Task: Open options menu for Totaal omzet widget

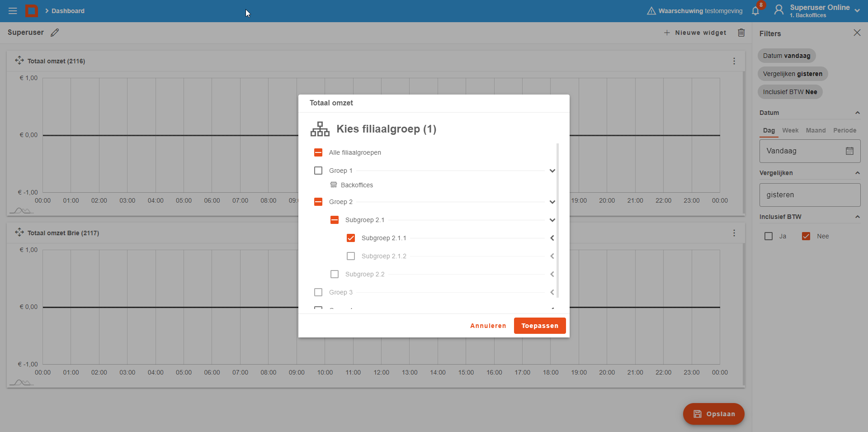Action: (x=734, y=61)
